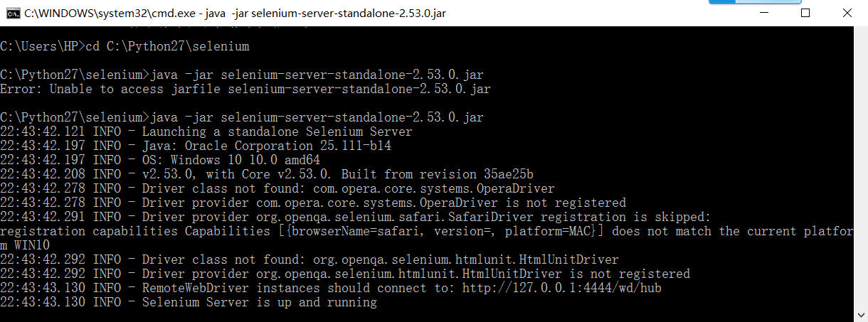
Task: Click 'Driver class not found: com.opera.core.systems.OperaDriver' line
Action: pyautogui.click(x=277, y=188)
